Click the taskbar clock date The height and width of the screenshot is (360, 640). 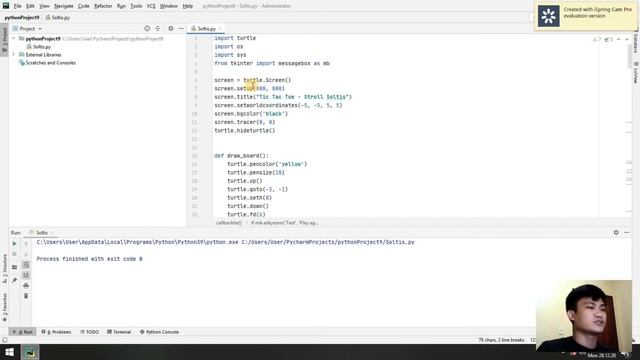(601, 356)
